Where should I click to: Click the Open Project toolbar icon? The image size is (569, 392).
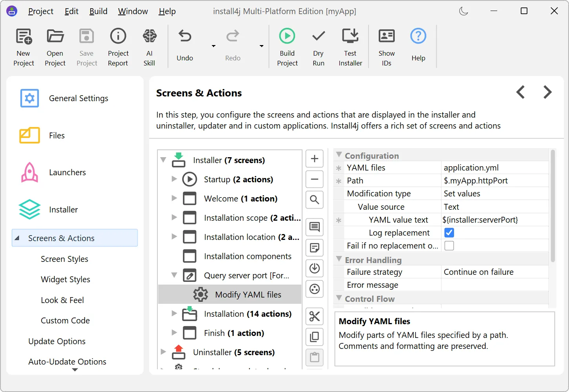point(55,47)
